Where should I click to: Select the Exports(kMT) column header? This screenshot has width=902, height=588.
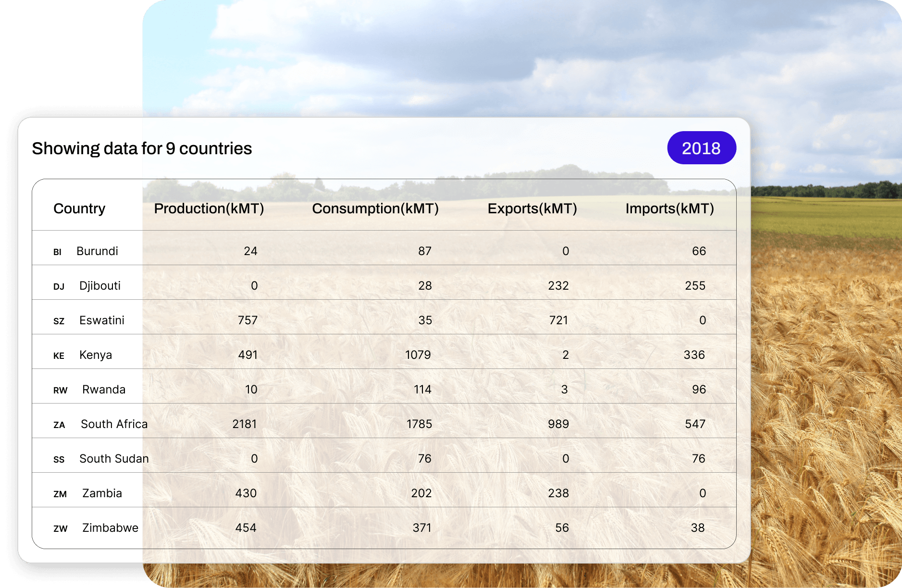click(532, 208)
